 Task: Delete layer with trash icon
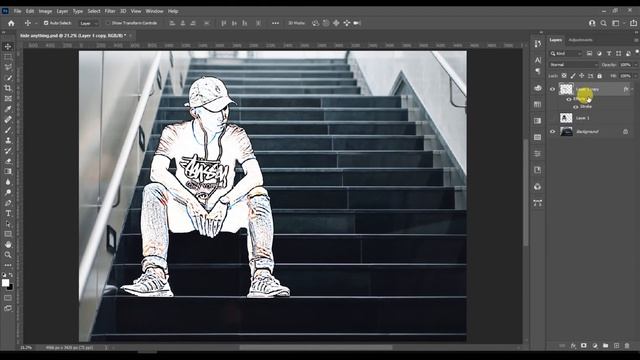point(627,346)
